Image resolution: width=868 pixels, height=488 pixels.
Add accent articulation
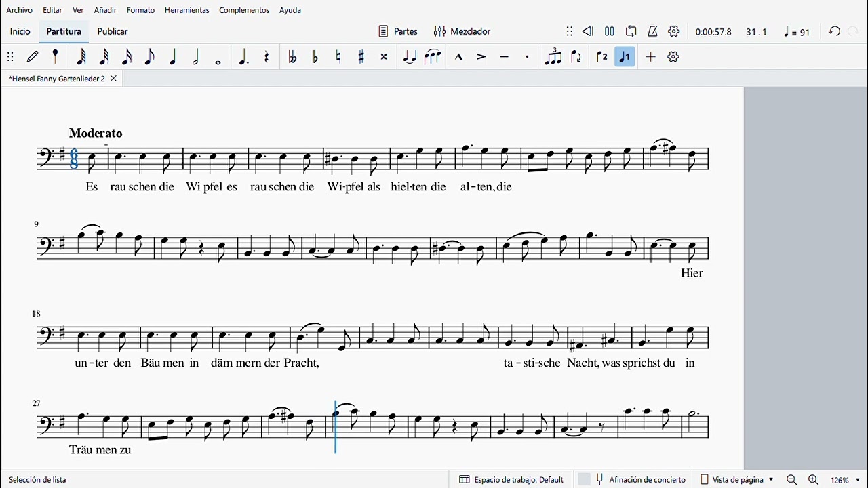(x=481, y=57)
